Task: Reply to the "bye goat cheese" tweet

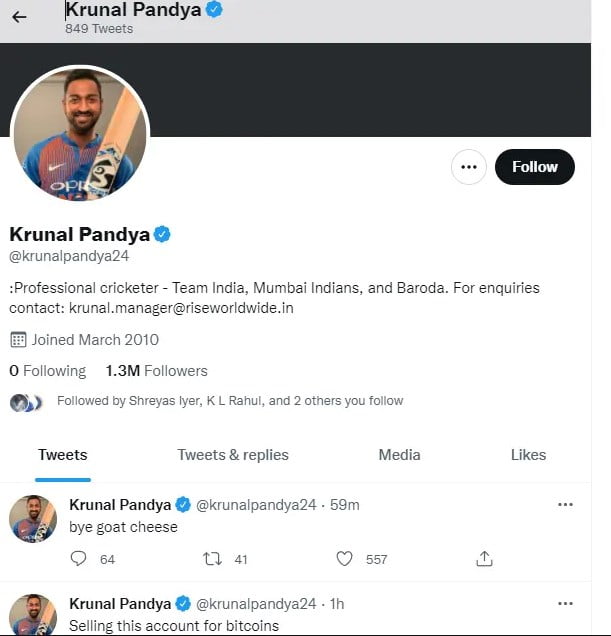Action: point(79,559)
